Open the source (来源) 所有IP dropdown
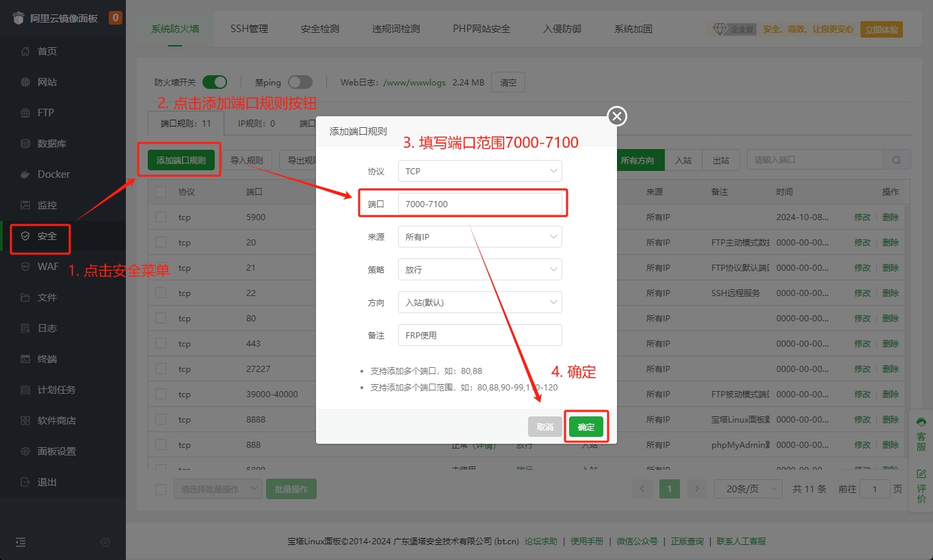This screenshot has width=933, height=560. click(479, 237)
